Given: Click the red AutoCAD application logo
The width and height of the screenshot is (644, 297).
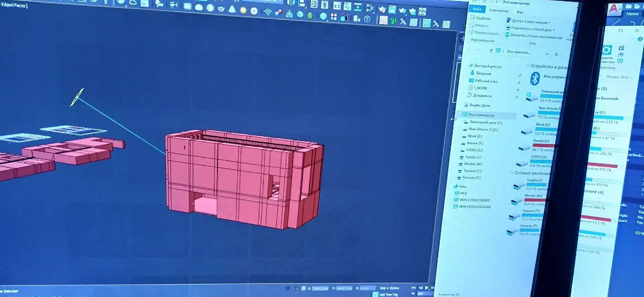Looking at the screenshot, I should [615, 9].
